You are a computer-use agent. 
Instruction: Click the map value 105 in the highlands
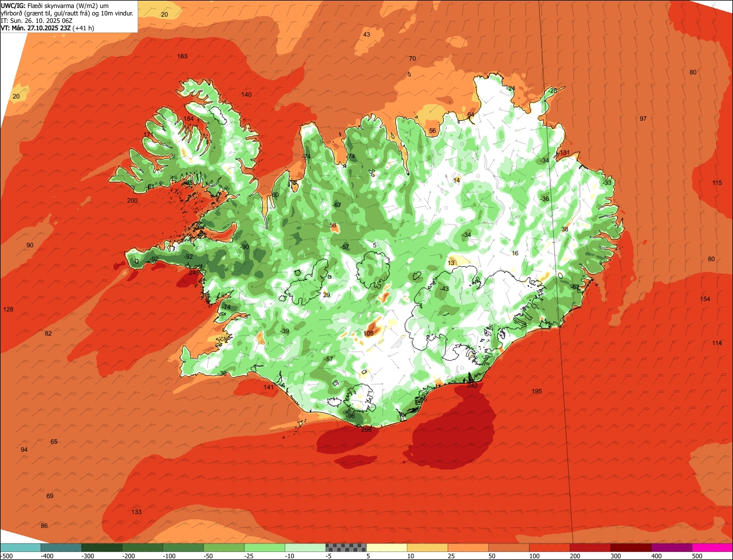pyautogui.click(x=369, y=333)
